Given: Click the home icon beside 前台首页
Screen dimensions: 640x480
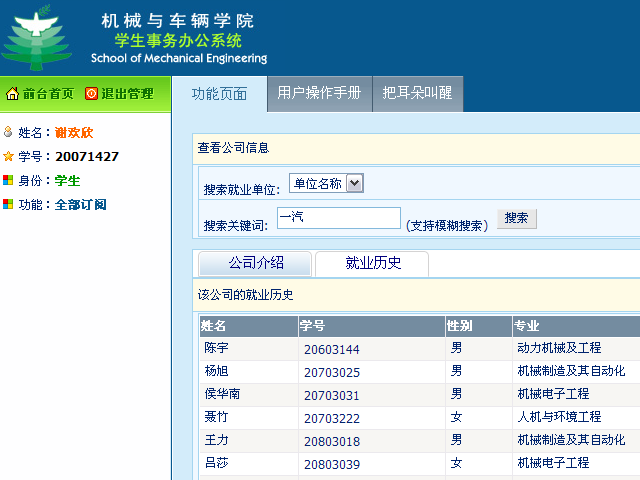Looking at the screenshot, I should (12, 94).
